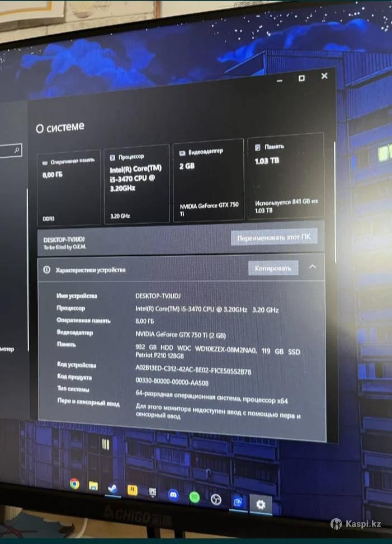Screen dimensions: 392x544
Task: Click the Settings gear taskbar icon
Action: 260,504
